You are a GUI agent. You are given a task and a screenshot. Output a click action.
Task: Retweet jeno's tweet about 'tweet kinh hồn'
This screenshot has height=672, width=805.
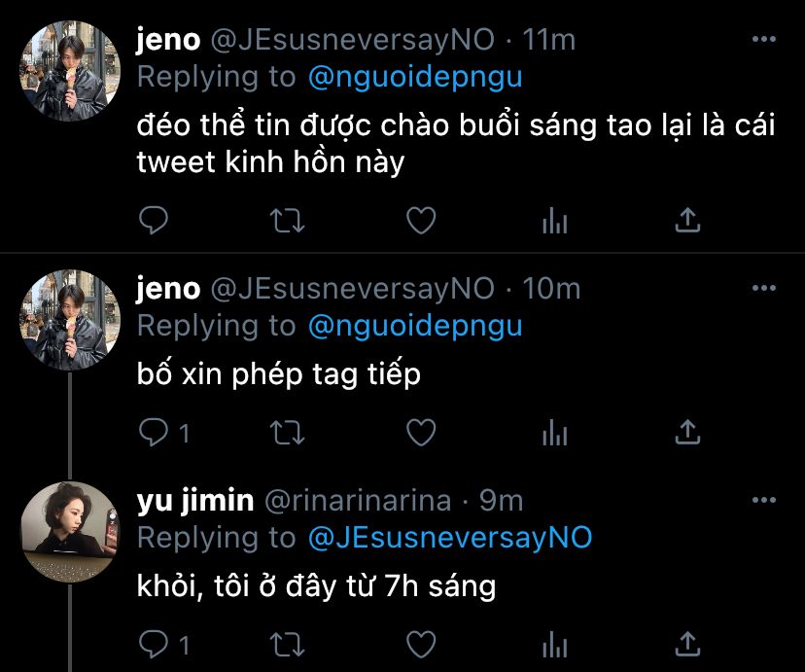[286, 222]
